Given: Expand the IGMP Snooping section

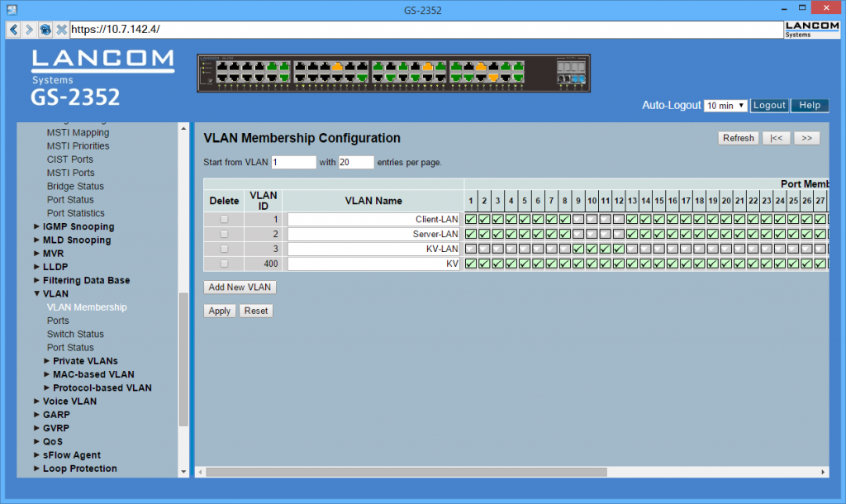Looking at the screenshot, I should [x=78, y=226].
